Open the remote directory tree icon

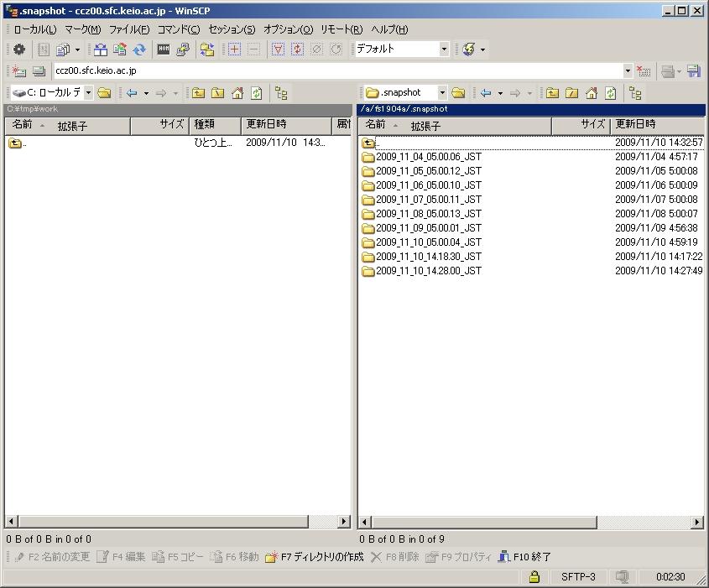[x=634, y=93]
